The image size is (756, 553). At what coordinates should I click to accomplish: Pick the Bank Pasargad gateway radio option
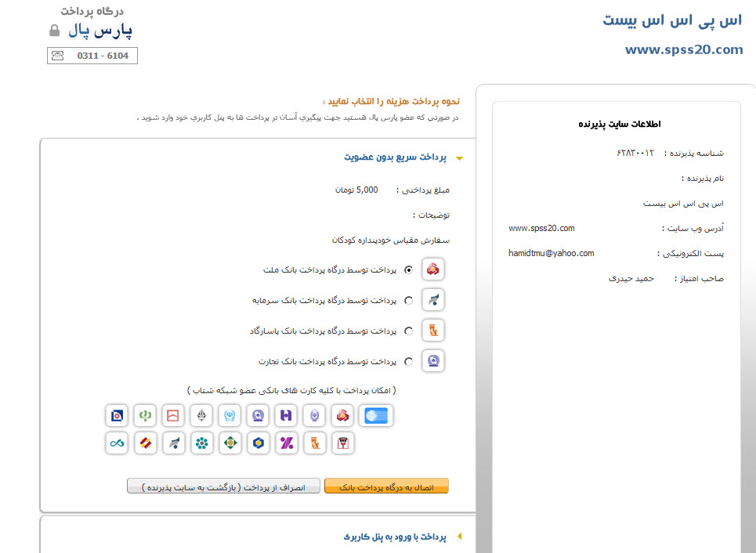pyautogui.click(x=408, y=331)
